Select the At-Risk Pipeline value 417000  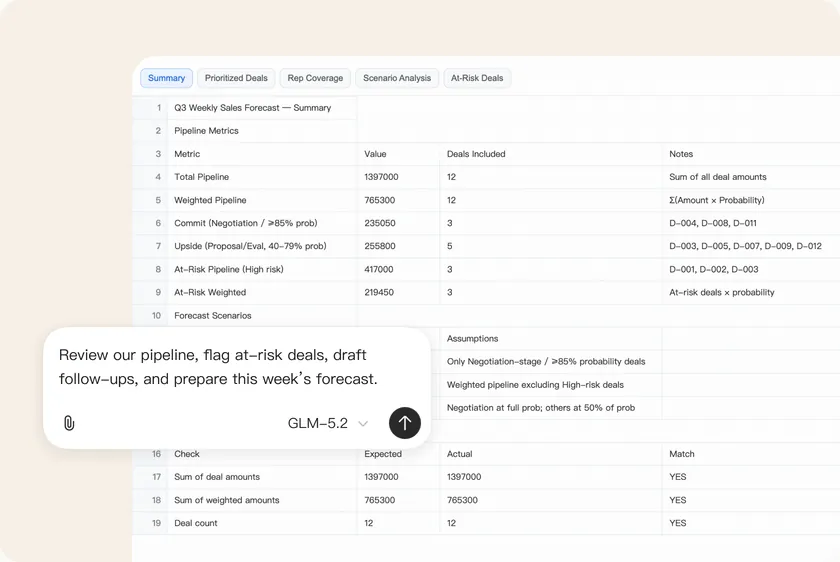[x=398, y=269]
